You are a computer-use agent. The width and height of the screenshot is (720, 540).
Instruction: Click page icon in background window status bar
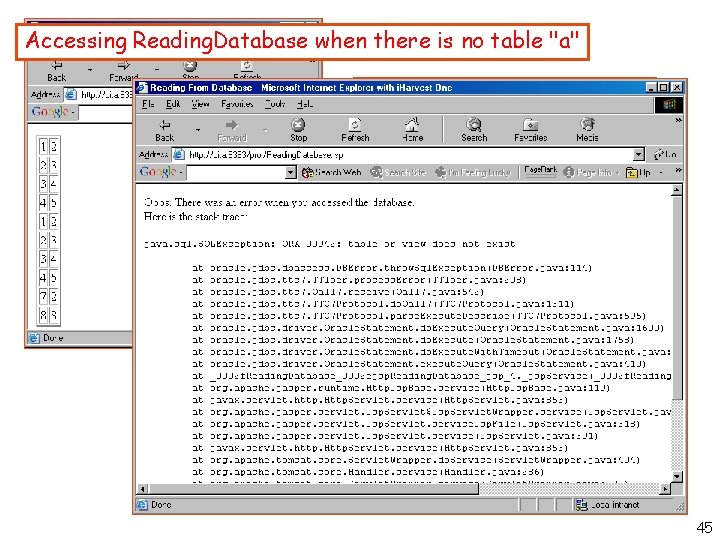34,338
